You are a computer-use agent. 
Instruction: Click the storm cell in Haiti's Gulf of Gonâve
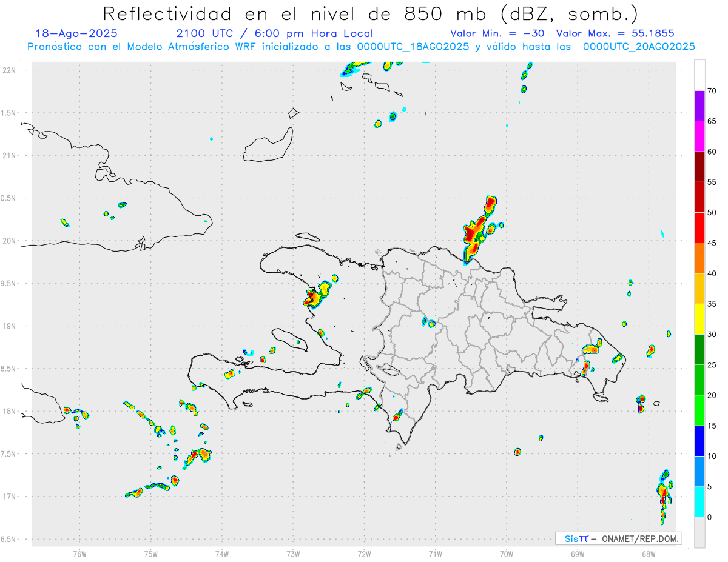pos(315,296)
